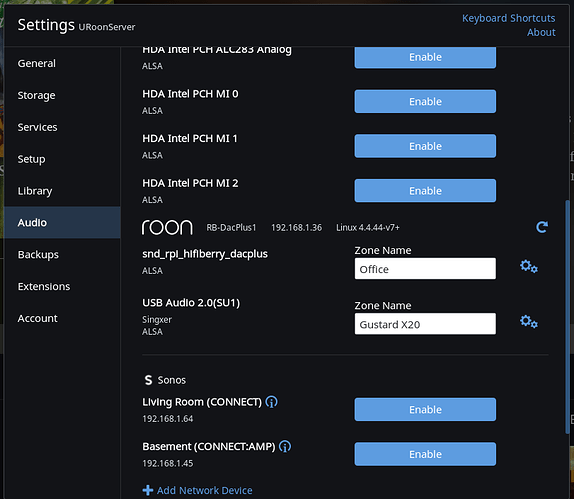574x499 pixels.
Task: Click info icon next to Basement (CONNECT:AMP)
Action: click(285, 446)
